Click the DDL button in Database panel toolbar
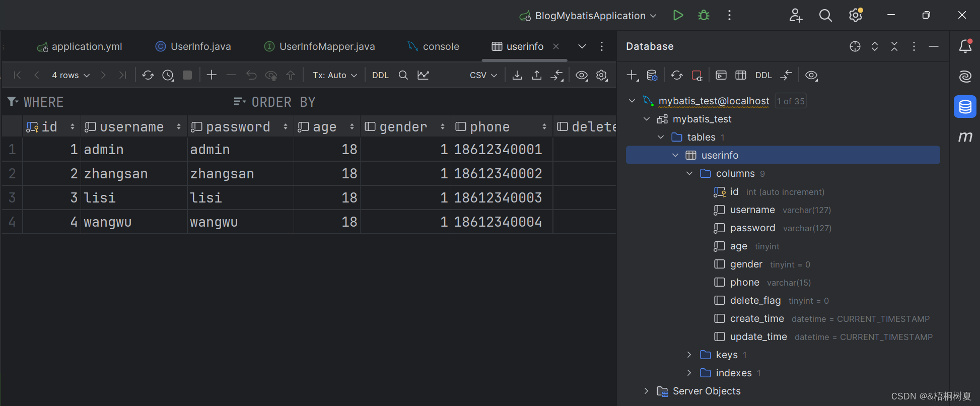The image size is (980, 406). [763, 75]
